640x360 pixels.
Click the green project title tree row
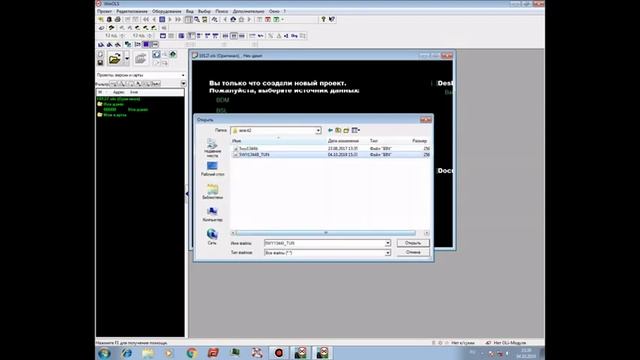pos(118,99)
